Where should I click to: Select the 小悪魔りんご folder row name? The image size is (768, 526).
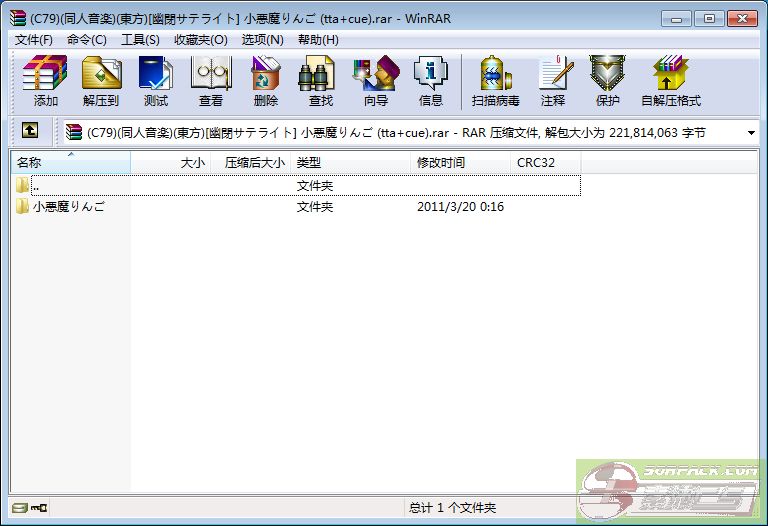69,207
